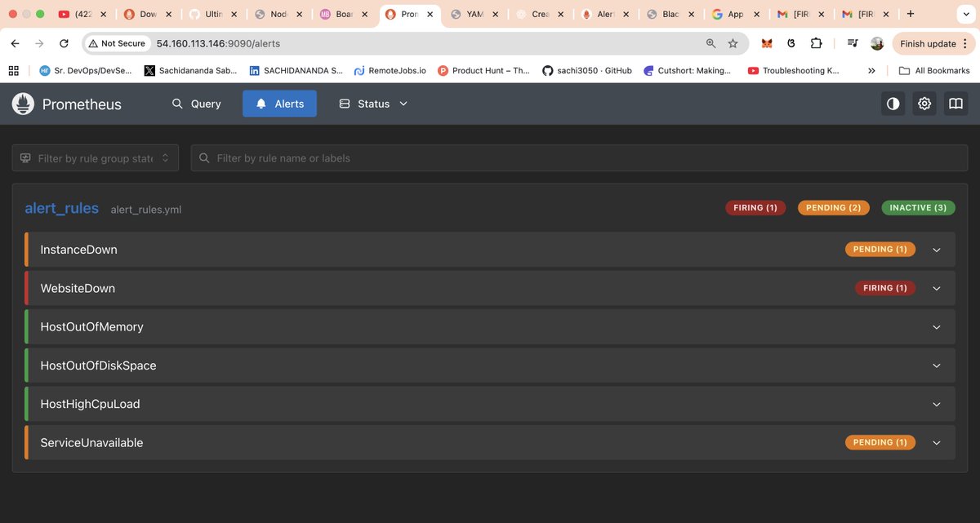Screen dimensions: 980x523
Task: Expand the HostOutOfMemory rule chevron
Action: click(x=937, y=327)
